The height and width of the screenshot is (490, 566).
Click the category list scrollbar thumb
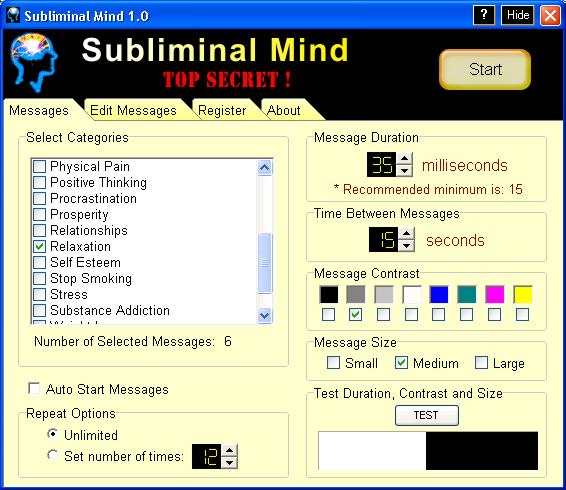(265, 263)
